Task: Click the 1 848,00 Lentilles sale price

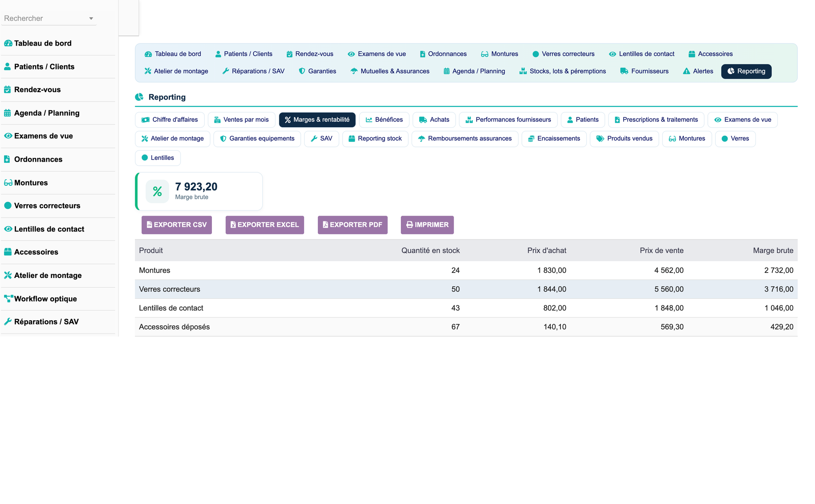Action: coord(669,308)
